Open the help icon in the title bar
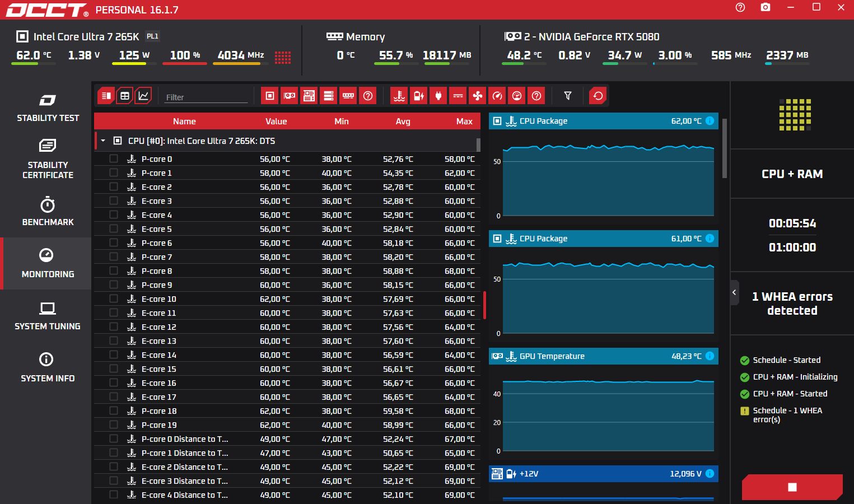The image size is (854, 504). point(740,7)
